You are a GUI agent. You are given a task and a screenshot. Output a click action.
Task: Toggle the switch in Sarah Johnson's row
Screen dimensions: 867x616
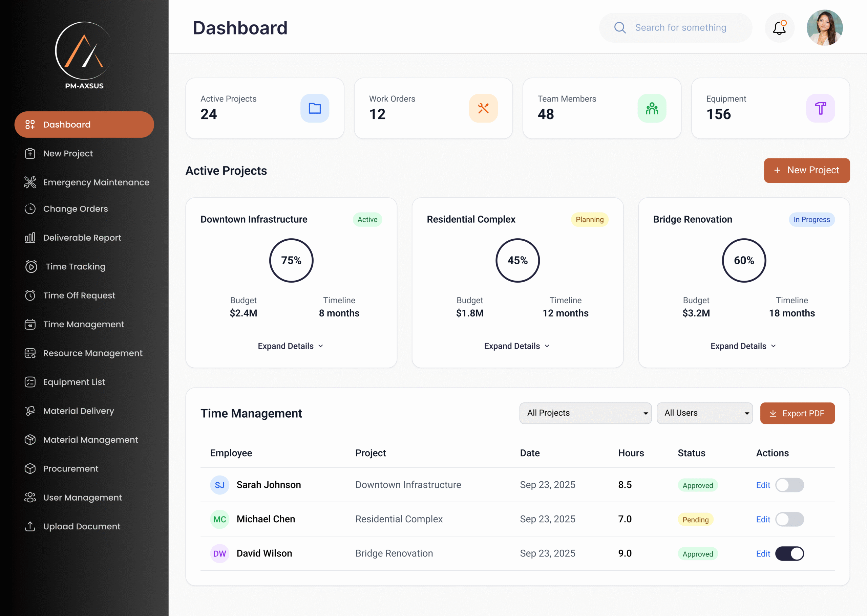point(789,485)
